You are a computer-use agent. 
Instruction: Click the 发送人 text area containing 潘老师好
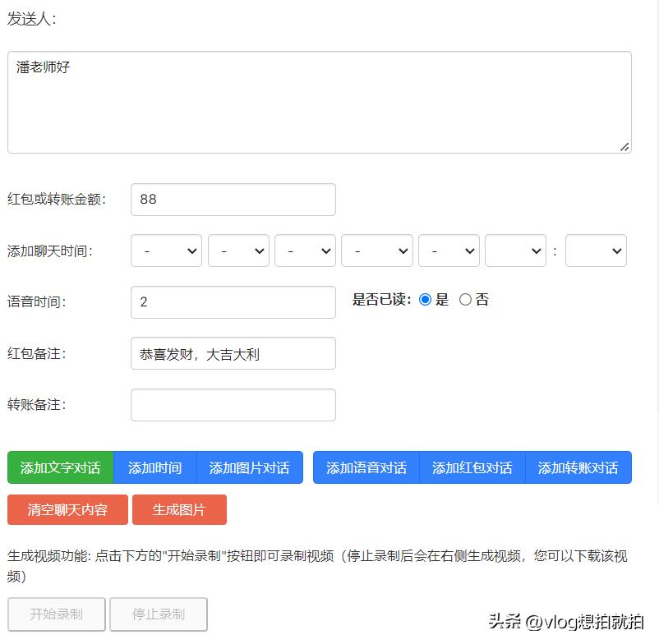pyautogui.click(x=319, y=102)
